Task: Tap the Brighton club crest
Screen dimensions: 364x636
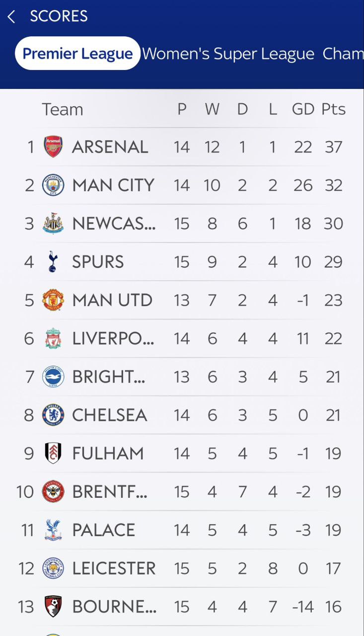Action: coord(53,377)
